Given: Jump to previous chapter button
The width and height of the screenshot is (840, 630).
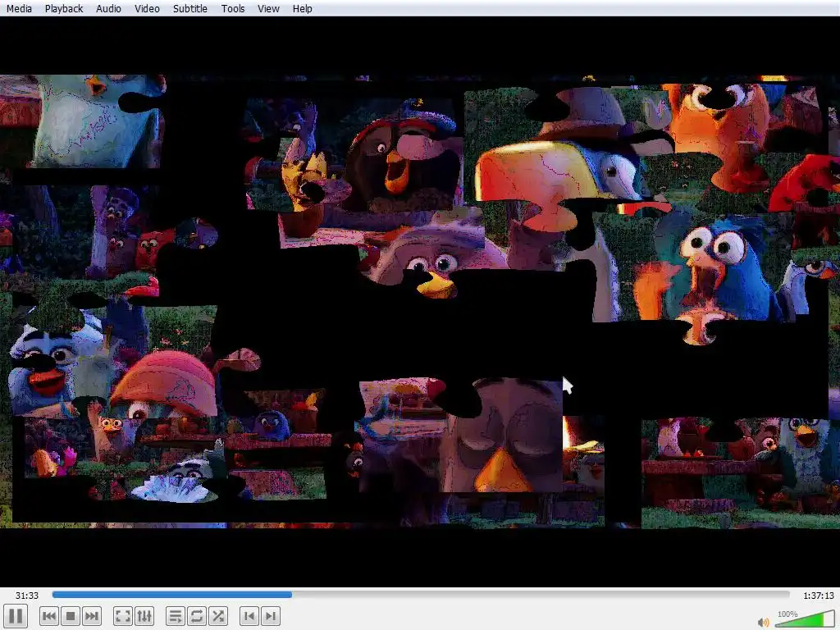Looking at the screenshot, I should 249,616.
